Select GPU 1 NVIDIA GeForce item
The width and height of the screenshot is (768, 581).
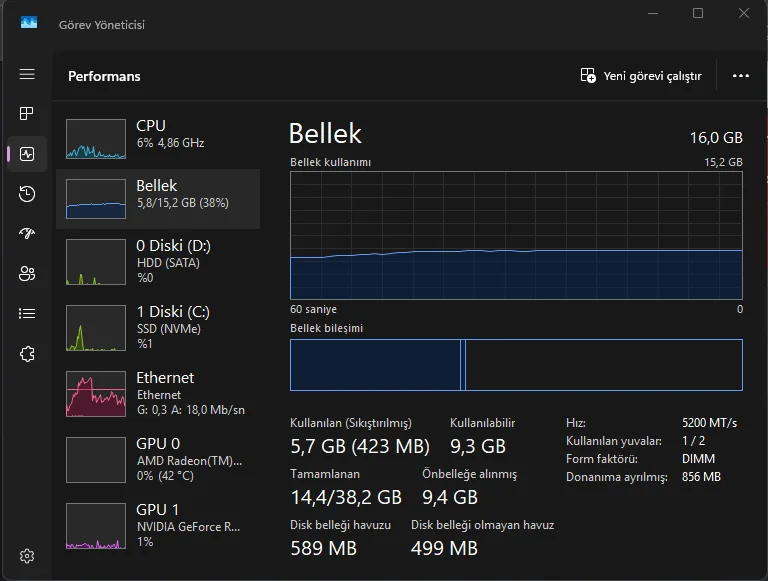click(158, 525)
